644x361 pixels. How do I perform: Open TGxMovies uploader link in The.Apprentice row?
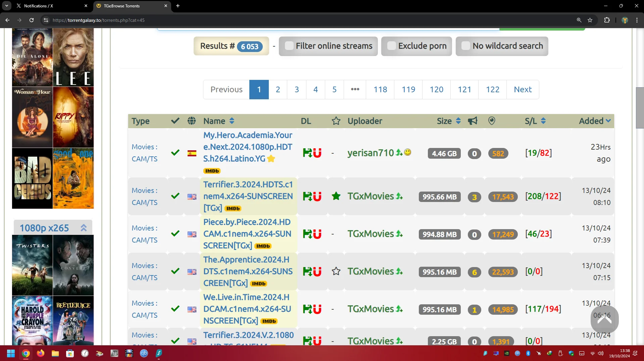point(370,271)
